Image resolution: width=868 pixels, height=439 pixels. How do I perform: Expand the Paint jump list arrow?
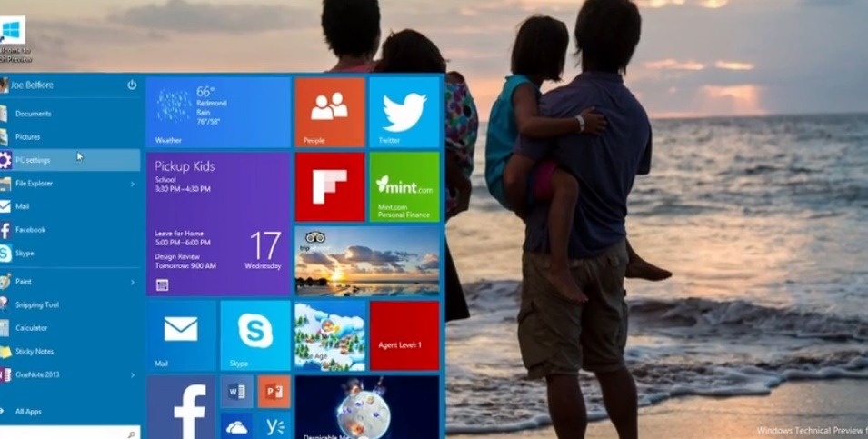click(x=133, y=283)
